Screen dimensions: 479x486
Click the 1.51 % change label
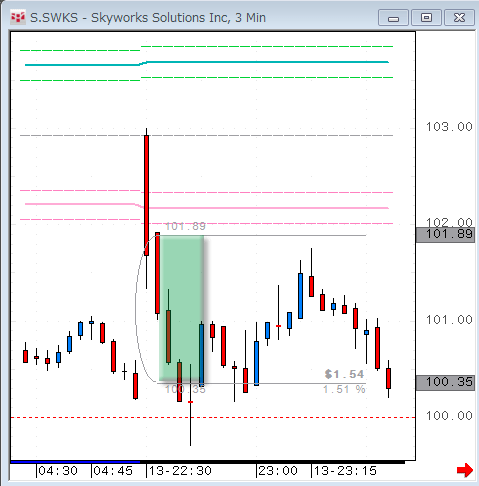[x=344, y=389]
